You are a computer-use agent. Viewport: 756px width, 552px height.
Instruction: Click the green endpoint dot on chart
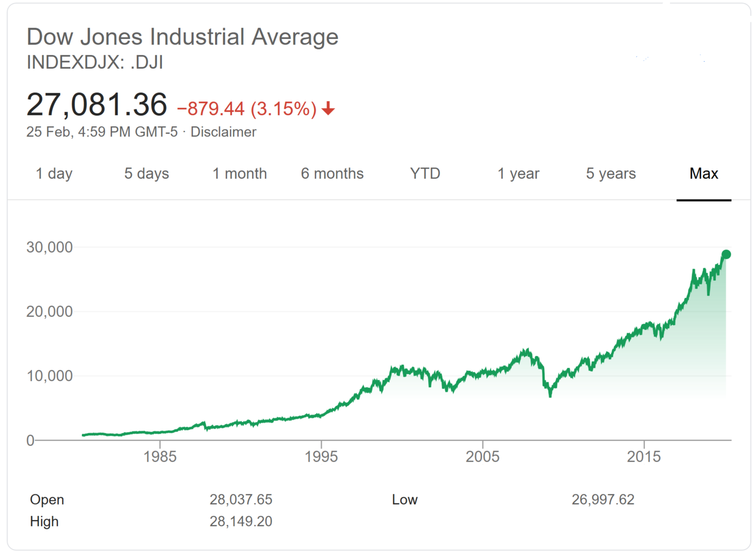point(726,254)
